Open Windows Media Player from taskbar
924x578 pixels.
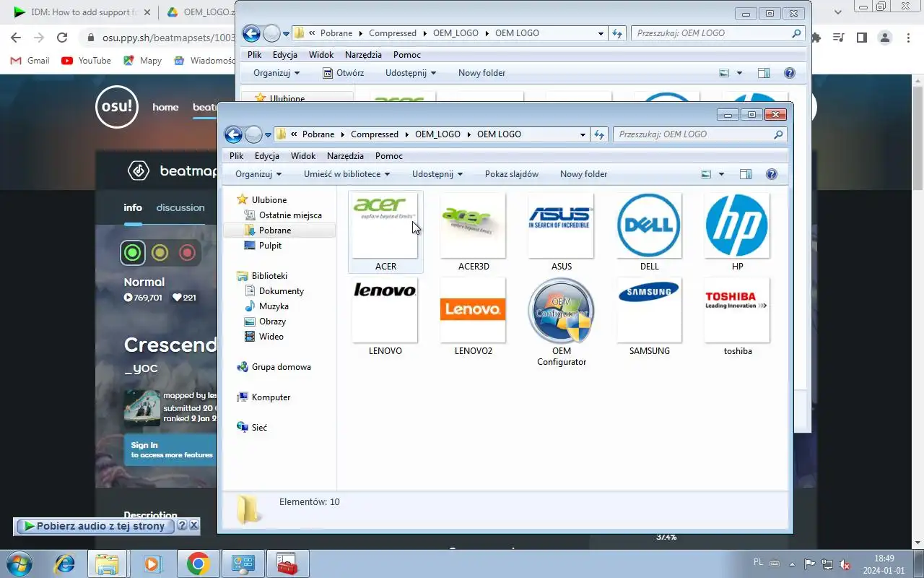152,564
